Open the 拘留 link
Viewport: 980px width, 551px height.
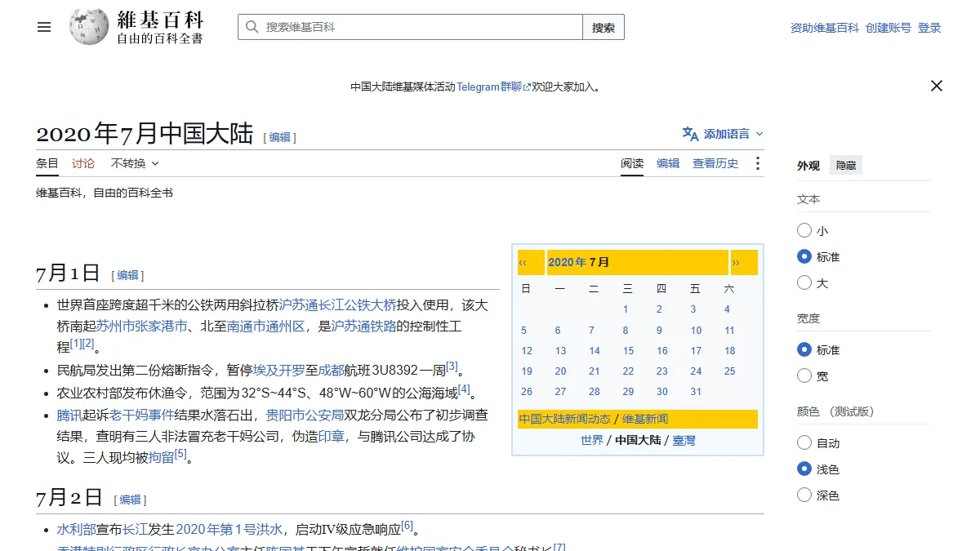[x=161, y=457]
